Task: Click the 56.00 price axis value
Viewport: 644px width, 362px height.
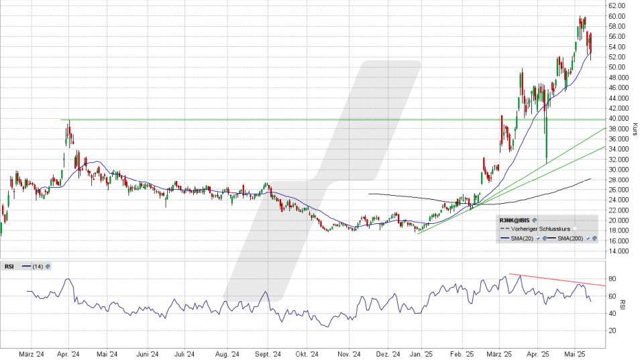Action: pyautogui.click(x=617, y=36)
